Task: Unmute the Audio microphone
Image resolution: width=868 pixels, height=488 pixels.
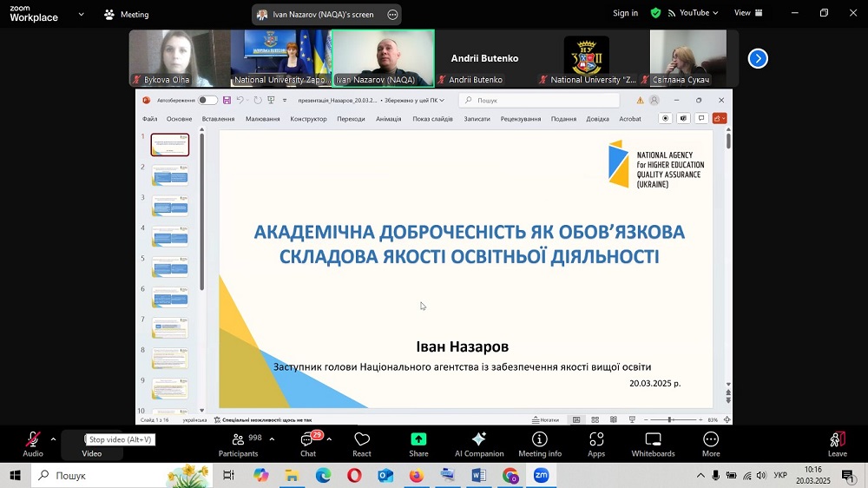Action: (33, 443)
